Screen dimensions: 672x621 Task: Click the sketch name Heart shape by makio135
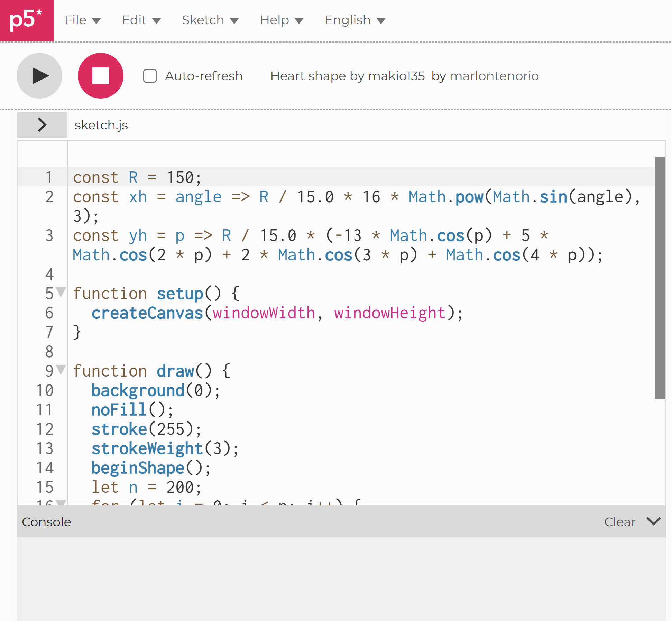(x=347, y=76)
